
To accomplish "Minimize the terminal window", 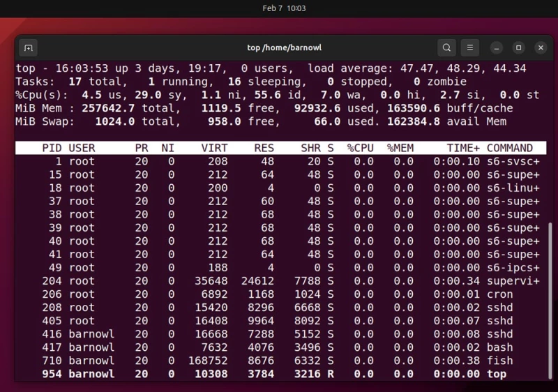I will [x=497, y=47].
